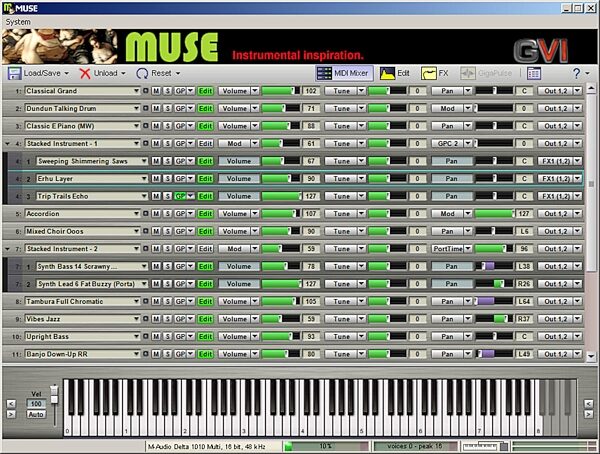This screenshot has height=454, width=600.
Task: Open the Load/Save dropdown menu arrow
Action: 67,73
